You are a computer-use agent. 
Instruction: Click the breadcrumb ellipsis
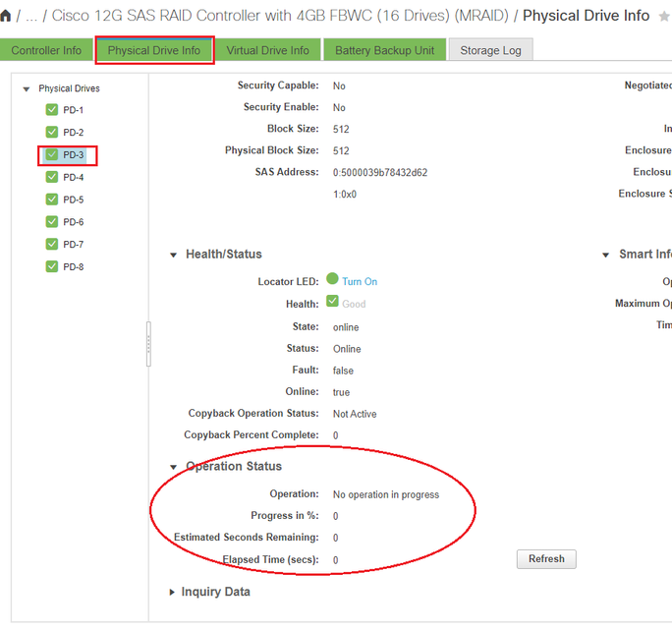point(31,17)
